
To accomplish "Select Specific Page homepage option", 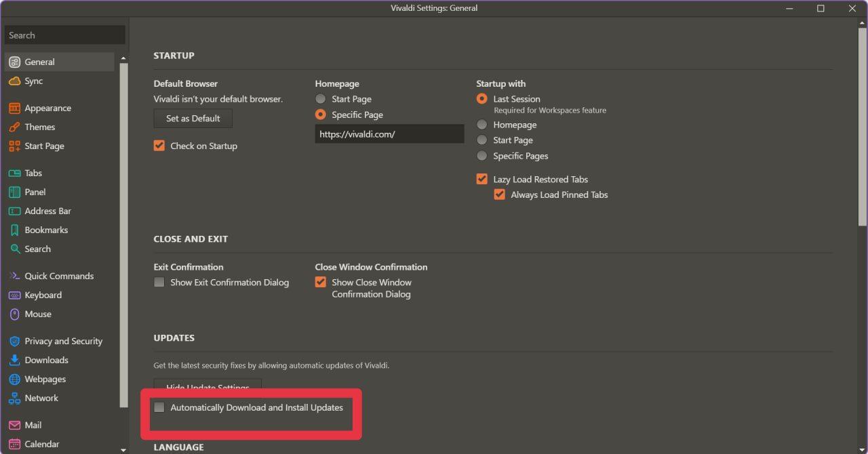I will pyautogui.click(x=321, y=115).
